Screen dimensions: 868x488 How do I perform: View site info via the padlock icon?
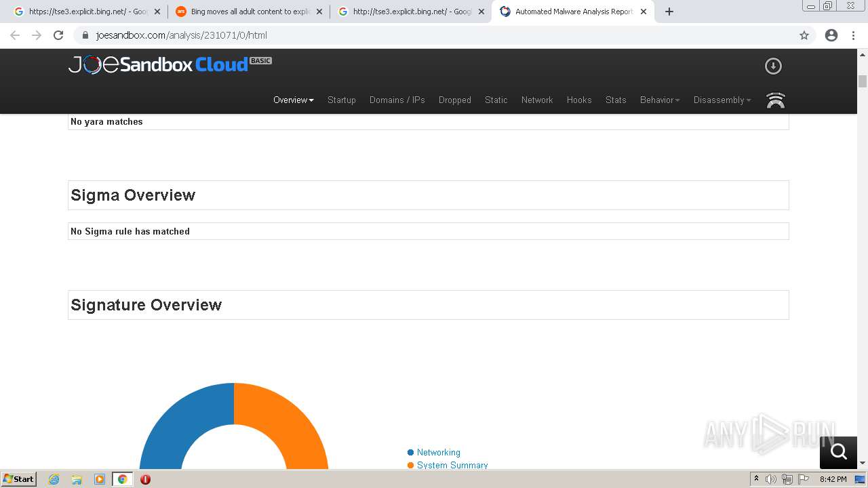point(85,35)
